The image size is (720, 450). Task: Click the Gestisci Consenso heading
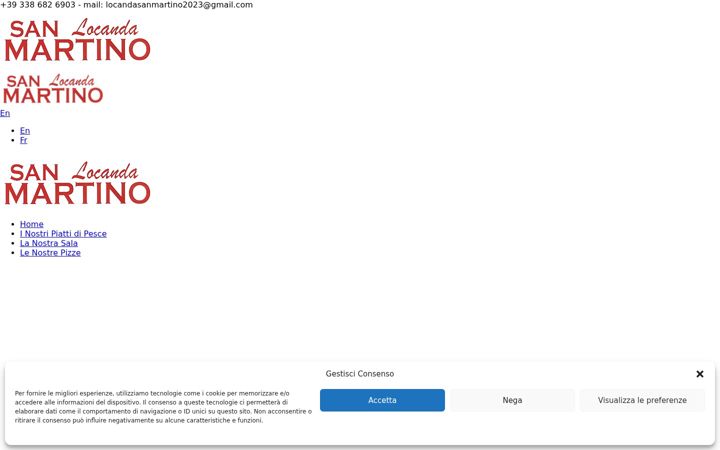click(x=360, y=374)
